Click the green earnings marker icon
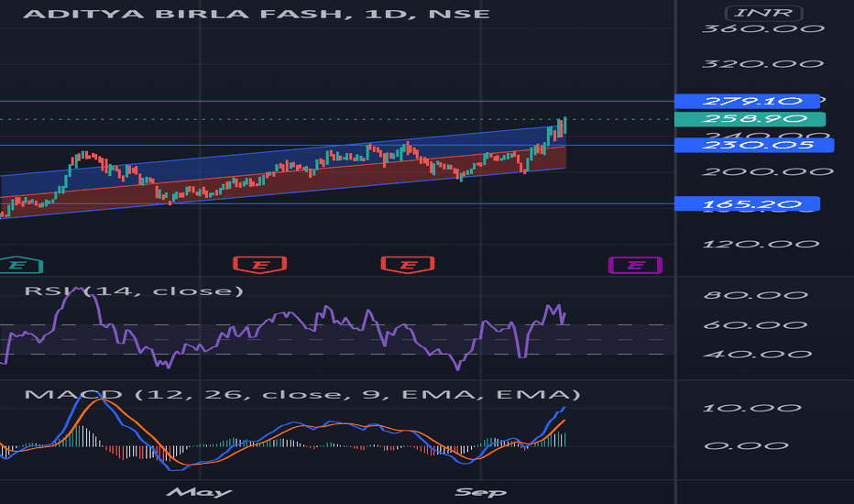The width and height of the screenshot is (854, 504). coord(21,265)
